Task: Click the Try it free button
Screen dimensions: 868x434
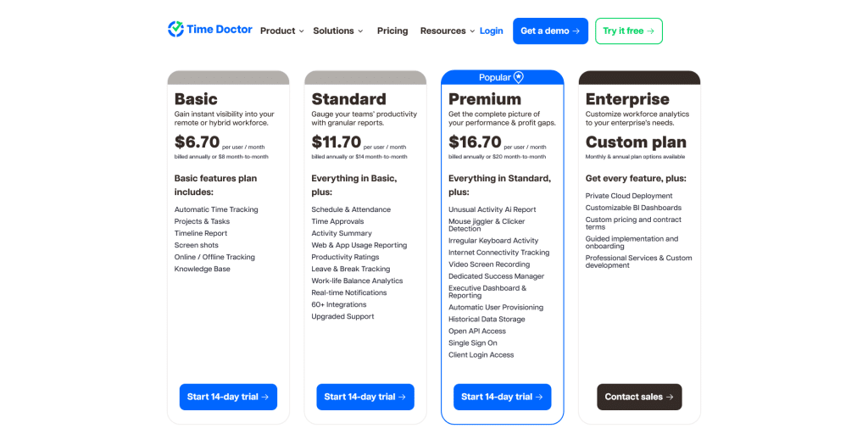Action: 628,31
